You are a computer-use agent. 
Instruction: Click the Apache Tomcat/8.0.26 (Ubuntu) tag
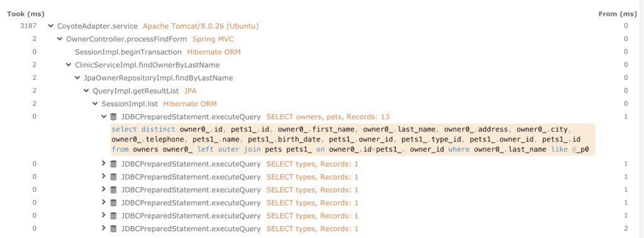(x=201, y=26)
